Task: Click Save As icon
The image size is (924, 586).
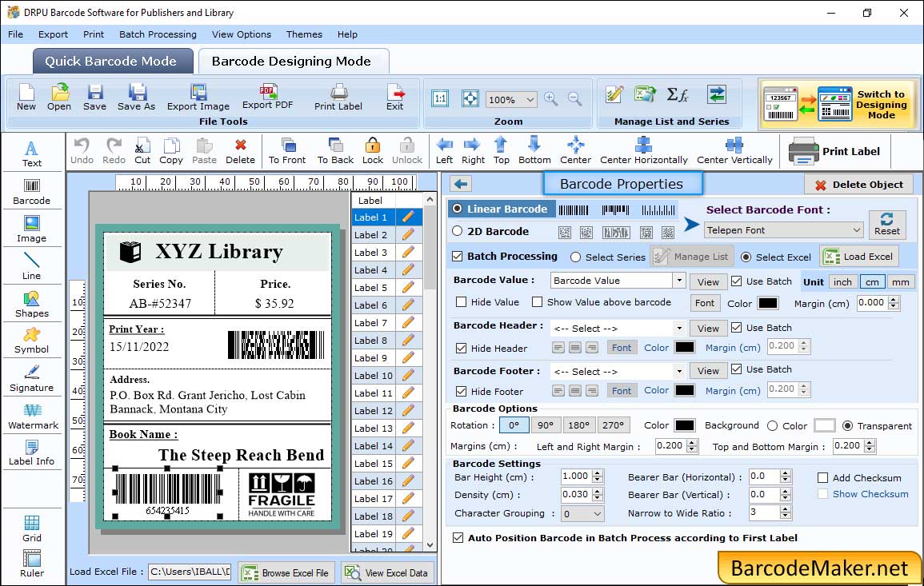Action: 137,98
